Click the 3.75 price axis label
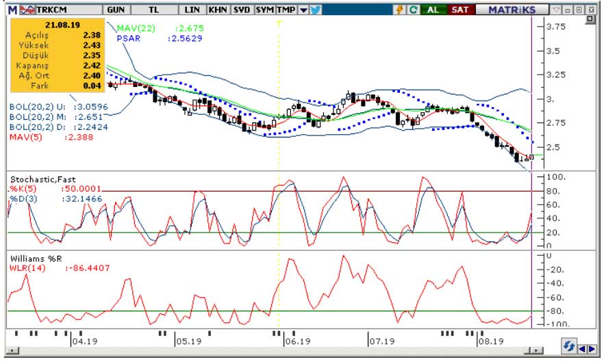 click(x=556, y=27)
